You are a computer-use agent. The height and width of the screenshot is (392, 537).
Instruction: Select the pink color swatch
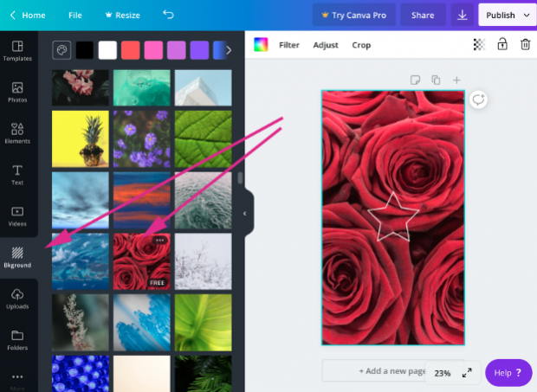(153, 50)
